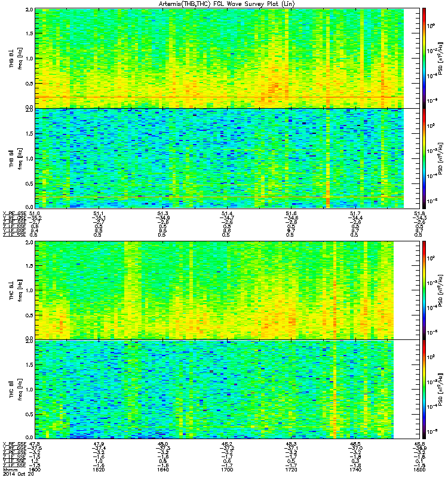Click the THC X position value 47.9
Image resolution: width=448 pixels, height=478 pixels.
(x=98, y=444)
